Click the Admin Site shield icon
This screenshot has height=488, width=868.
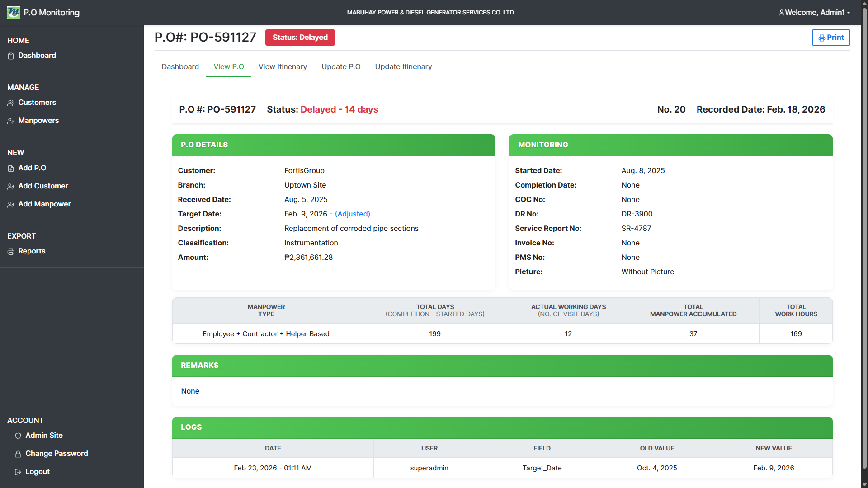[18, 436]
